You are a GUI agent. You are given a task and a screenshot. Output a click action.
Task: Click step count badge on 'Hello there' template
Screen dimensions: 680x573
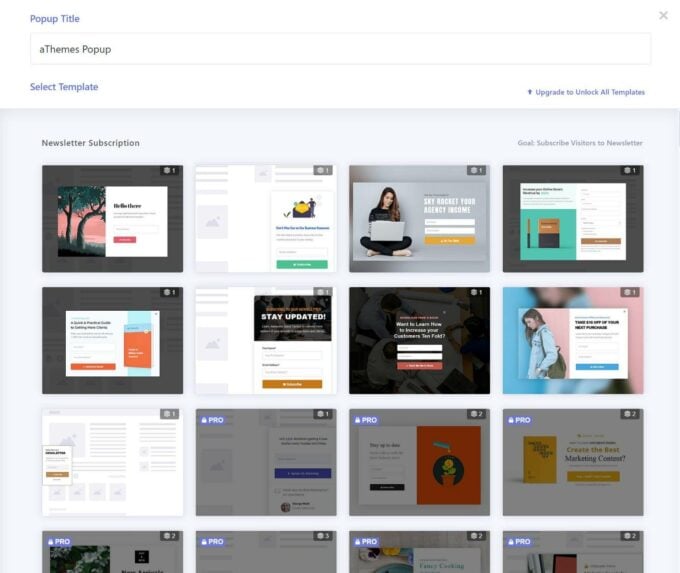(x=169, y=170)
